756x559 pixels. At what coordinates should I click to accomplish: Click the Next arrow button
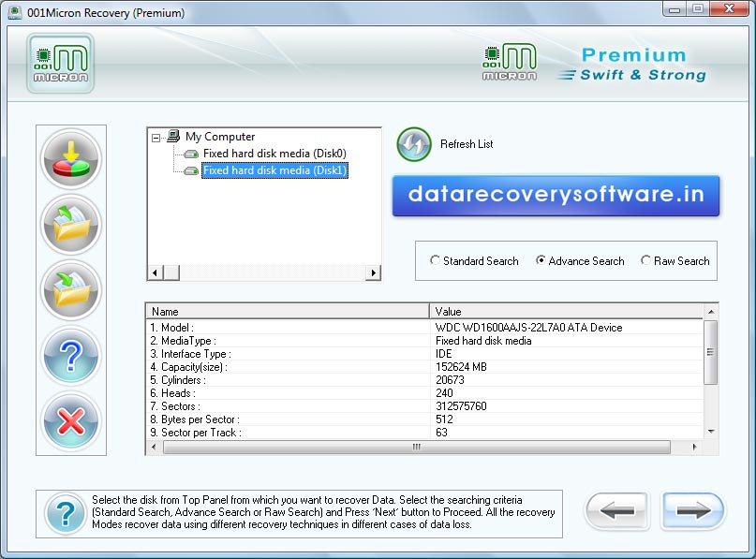tap(693, 511)
